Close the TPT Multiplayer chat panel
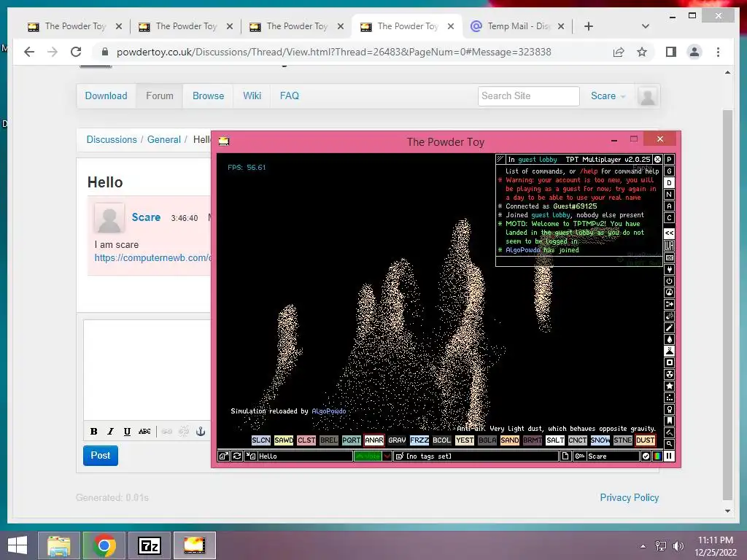This screenshot has height=560, width=747. coord(657,159)
